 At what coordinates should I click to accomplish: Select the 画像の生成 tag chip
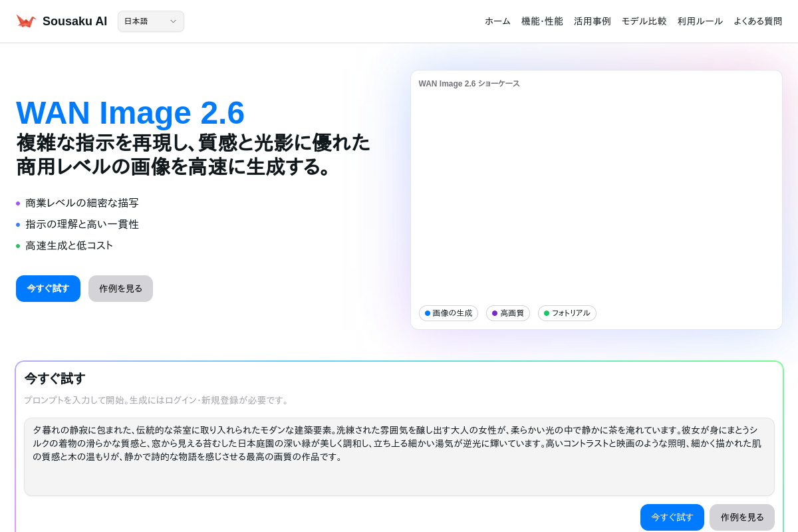(x=448, y=313)
